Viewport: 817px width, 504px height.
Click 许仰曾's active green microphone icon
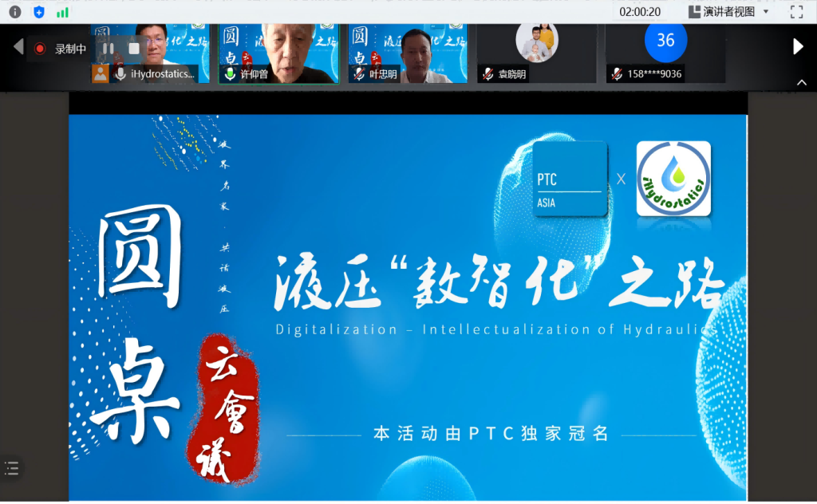230,74
